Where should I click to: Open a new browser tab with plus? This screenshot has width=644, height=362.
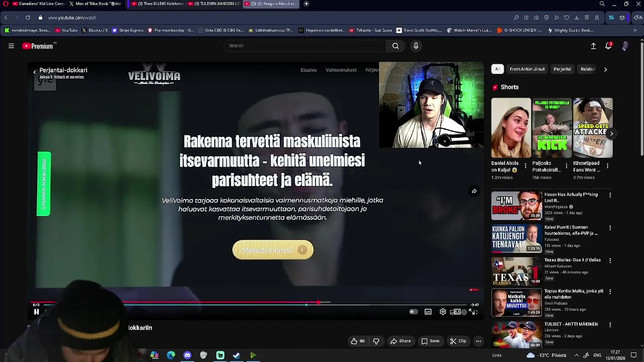pyautogui.click(x=306, y=4)
